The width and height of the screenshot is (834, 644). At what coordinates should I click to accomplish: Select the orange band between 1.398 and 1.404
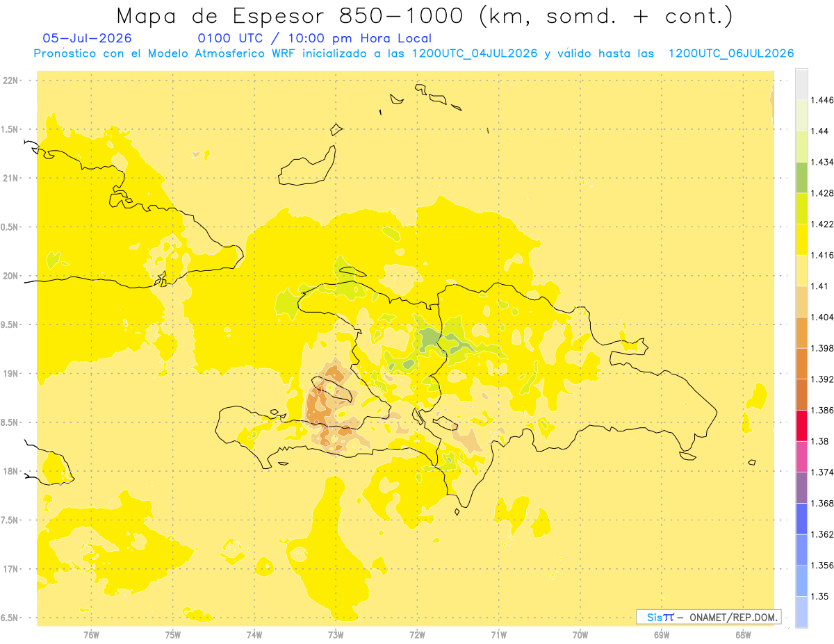pyautogui.click(x=801, y=333)
